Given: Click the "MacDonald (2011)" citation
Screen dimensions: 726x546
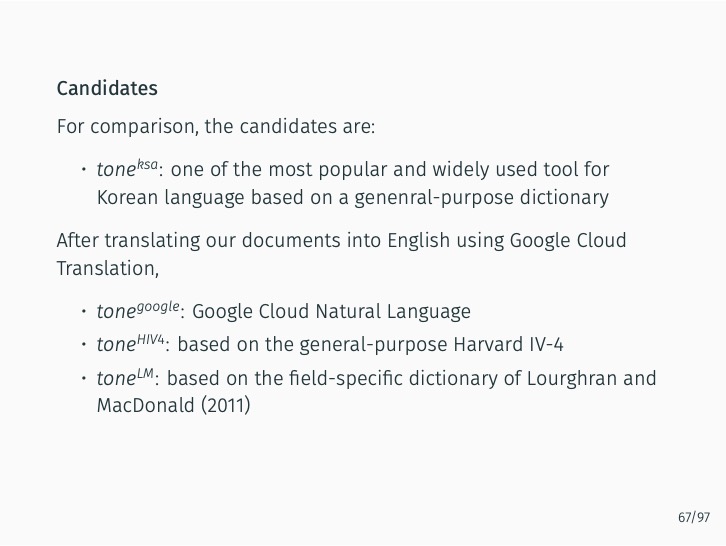Looking at the screenshot, I should coord(172,407).
